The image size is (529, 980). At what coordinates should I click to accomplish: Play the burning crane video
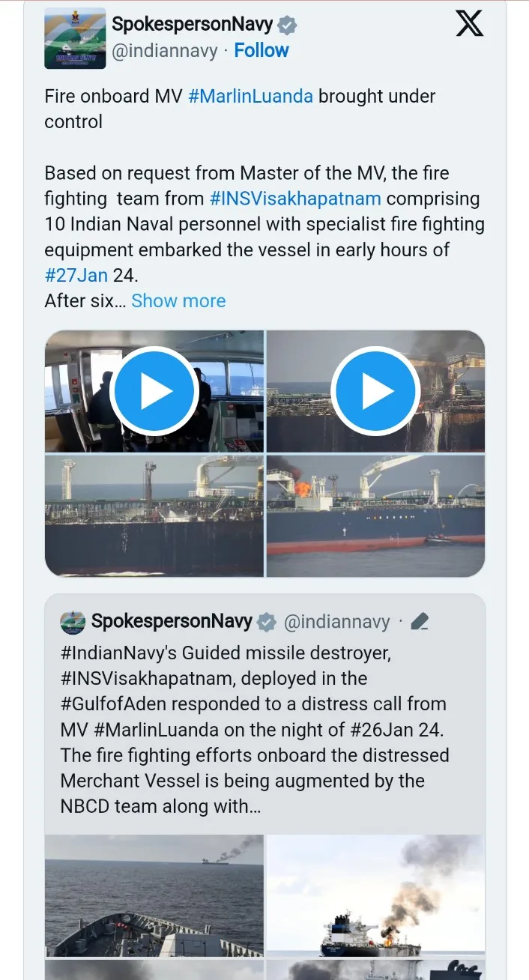[375, 390]
